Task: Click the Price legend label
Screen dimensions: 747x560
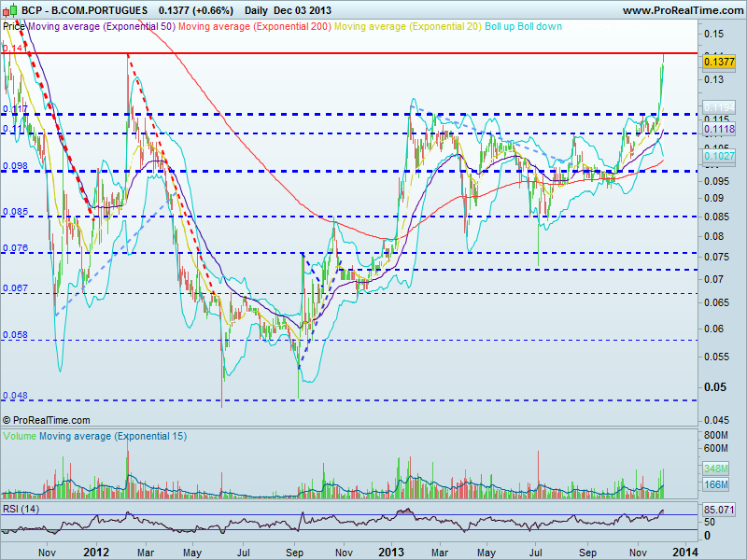Action: (13, 26)
